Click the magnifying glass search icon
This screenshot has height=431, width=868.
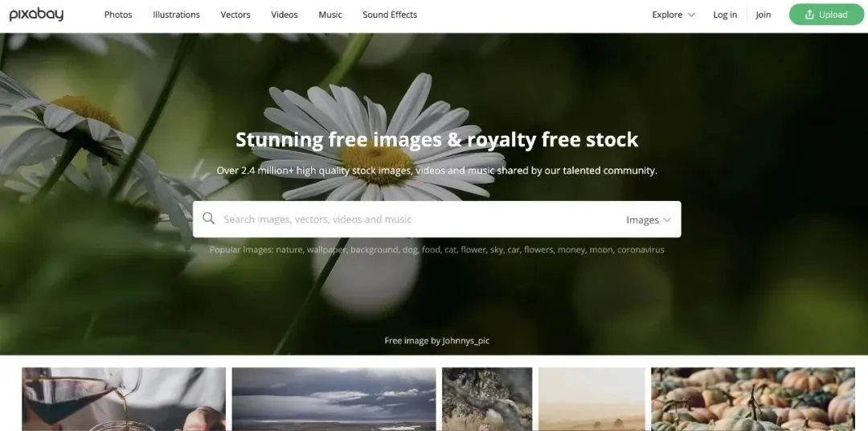click(209, 218)
